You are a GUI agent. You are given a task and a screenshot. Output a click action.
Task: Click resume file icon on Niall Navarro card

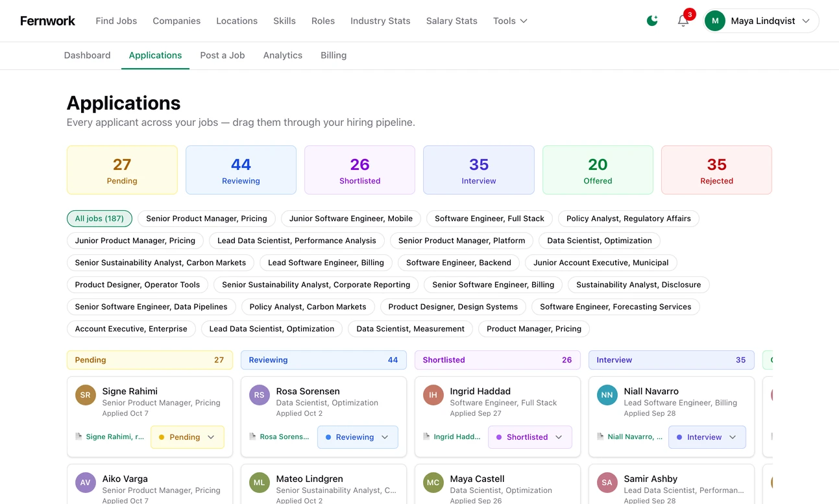[601, 437]
